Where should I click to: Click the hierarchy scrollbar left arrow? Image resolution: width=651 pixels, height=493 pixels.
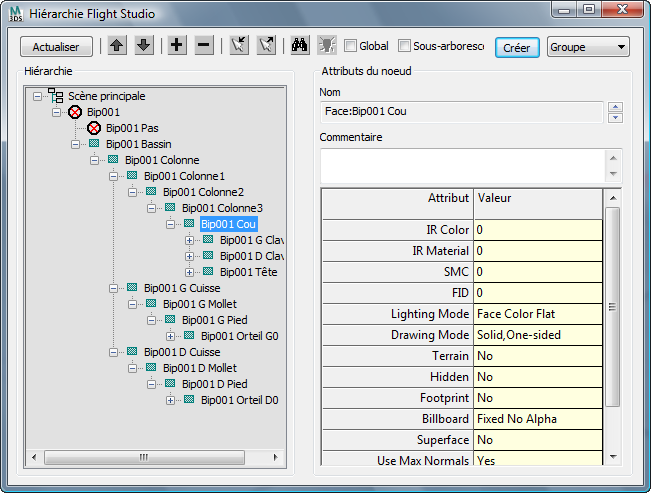coord(34,458)
